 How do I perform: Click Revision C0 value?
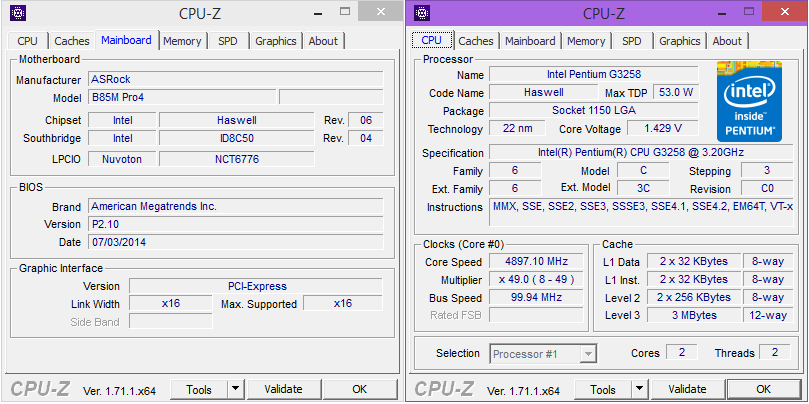tap(767, 188)
